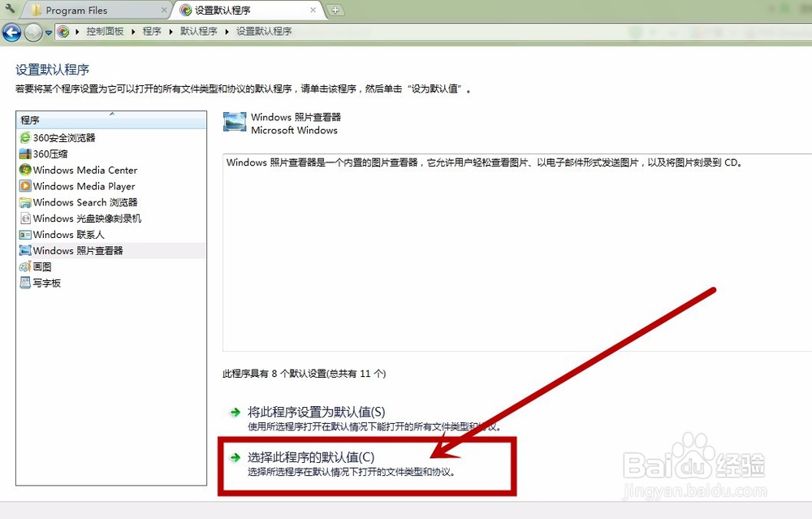Image resolution: width=812 pixels, height=519 pixels.
Task: Navigate to 程序 in breadcrumb
Action: [152, 32]
